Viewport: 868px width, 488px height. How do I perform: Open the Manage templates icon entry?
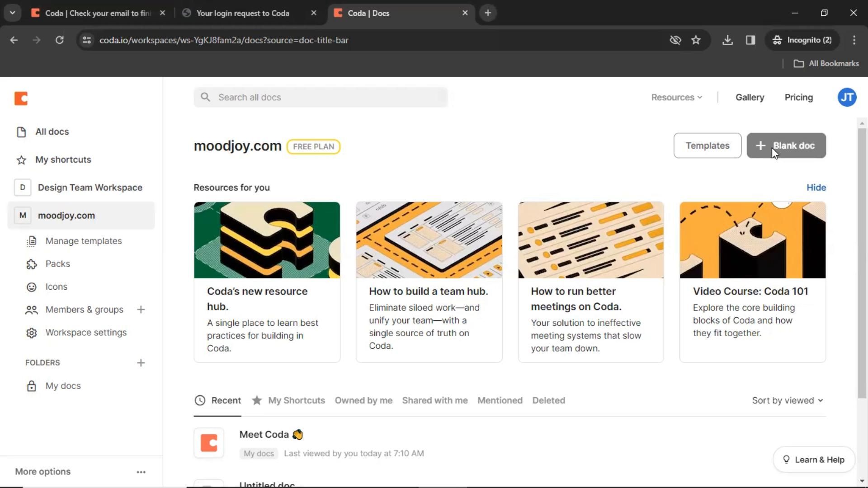(31, 241)
